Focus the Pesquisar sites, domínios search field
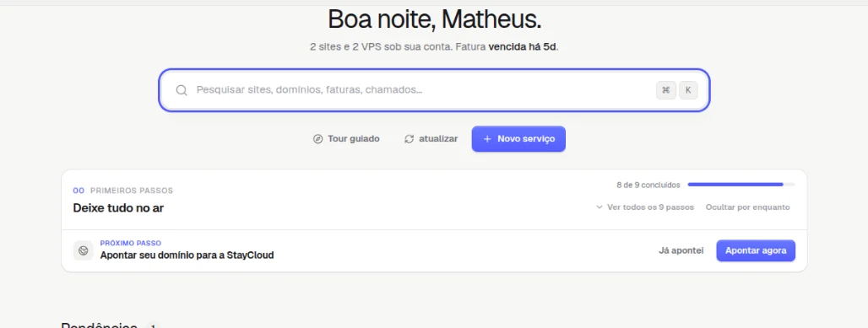Image resolution: width=868 pixels, height=328 pixels. (434, 90)
